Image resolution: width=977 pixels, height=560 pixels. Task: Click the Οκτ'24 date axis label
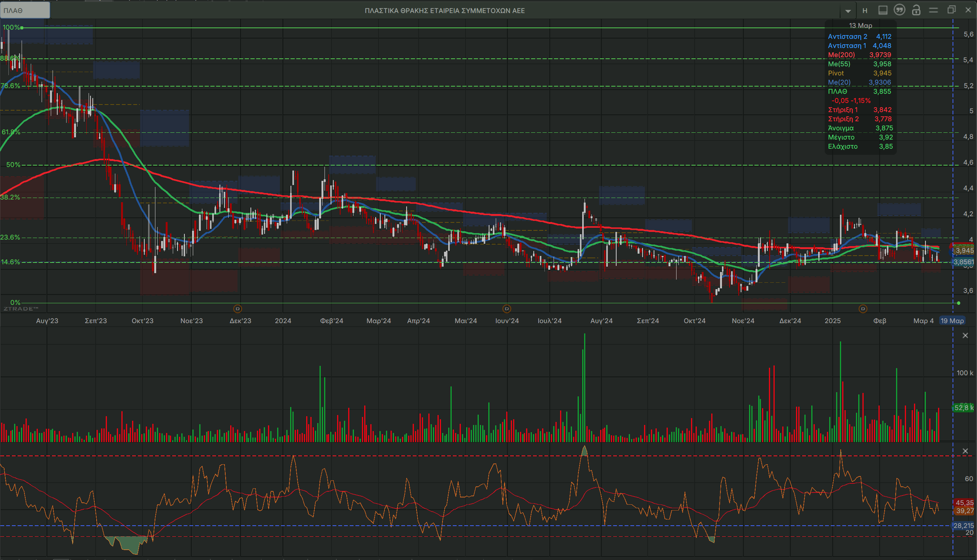[x=694, y=321]
